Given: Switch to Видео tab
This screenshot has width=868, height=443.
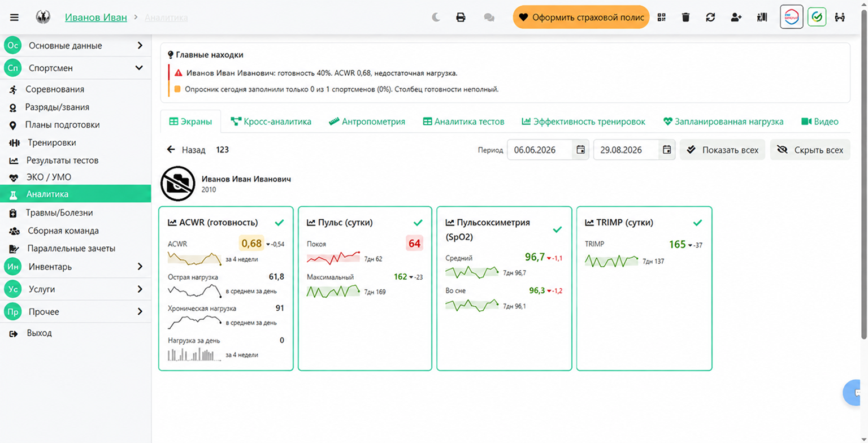Looking at the screenshot, I should point(819,121).
